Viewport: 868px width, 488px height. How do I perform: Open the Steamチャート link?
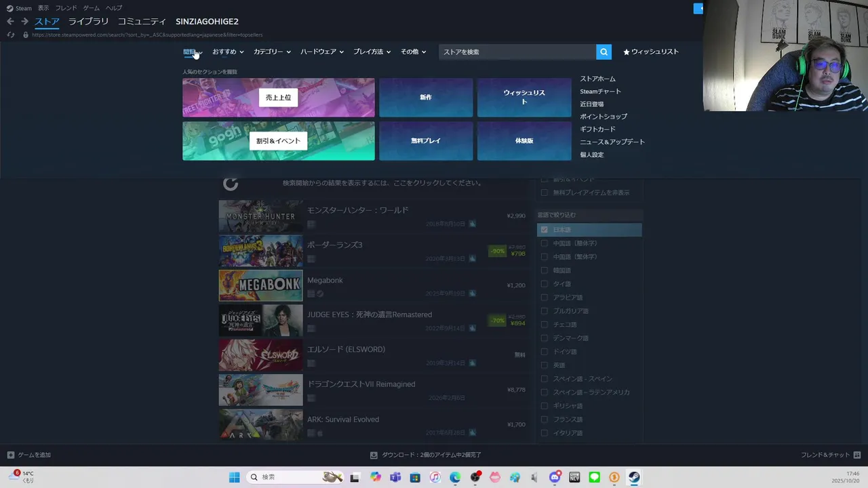pos(600,91)
